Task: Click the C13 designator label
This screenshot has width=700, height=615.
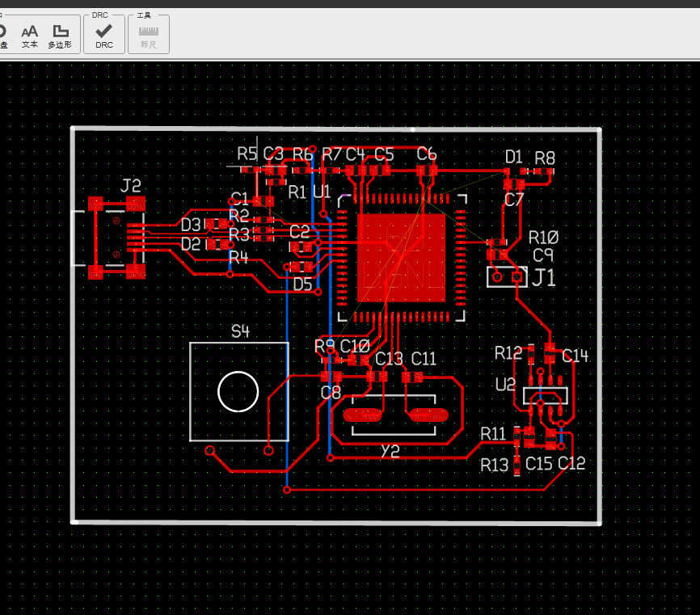Action: point(389,359)
